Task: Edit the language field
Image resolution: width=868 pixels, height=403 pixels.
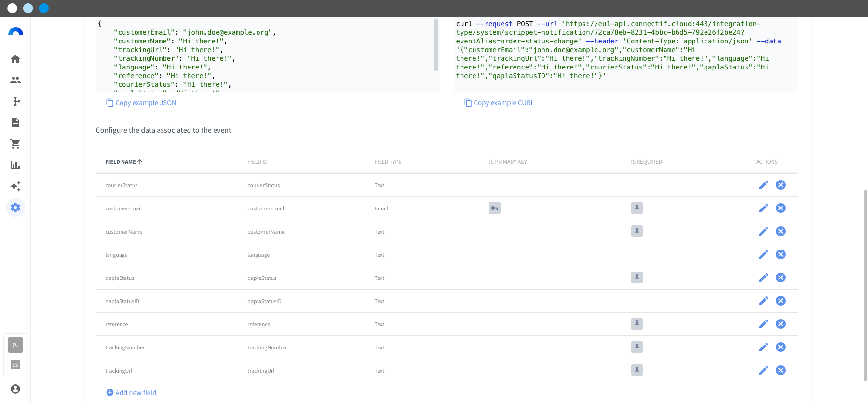Action: [x=763, y=254]
